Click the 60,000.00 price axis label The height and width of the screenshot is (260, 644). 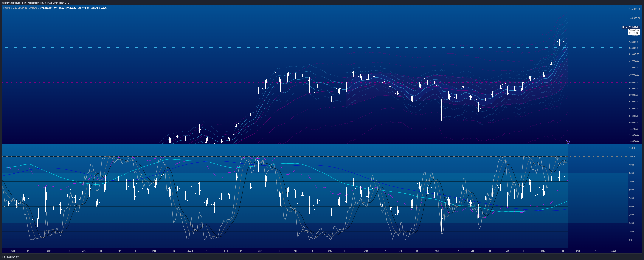click(634, 95)
